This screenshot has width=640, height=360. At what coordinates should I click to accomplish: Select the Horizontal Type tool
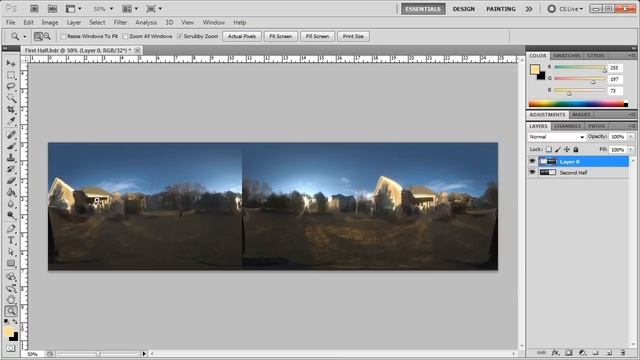(11, 240)
